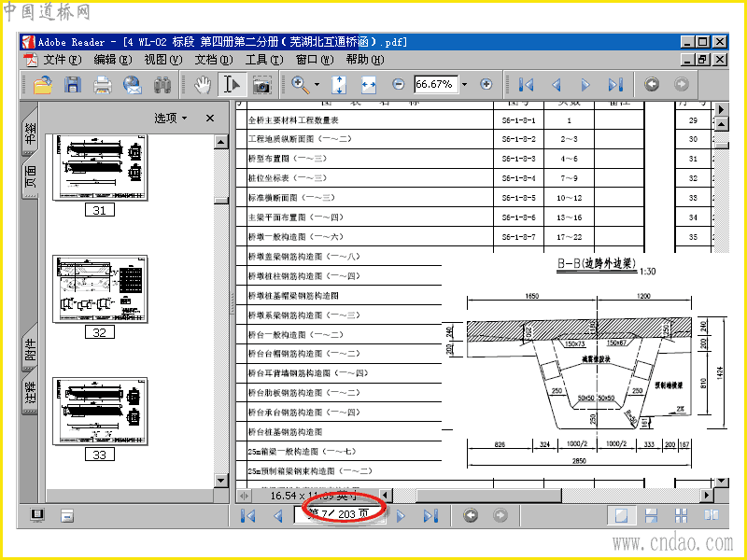Image resolution: width=747 pixels, height=560 pixels.
Task: Click Next View in status bar
Action: pyautogui.click(x=500, y=515)
